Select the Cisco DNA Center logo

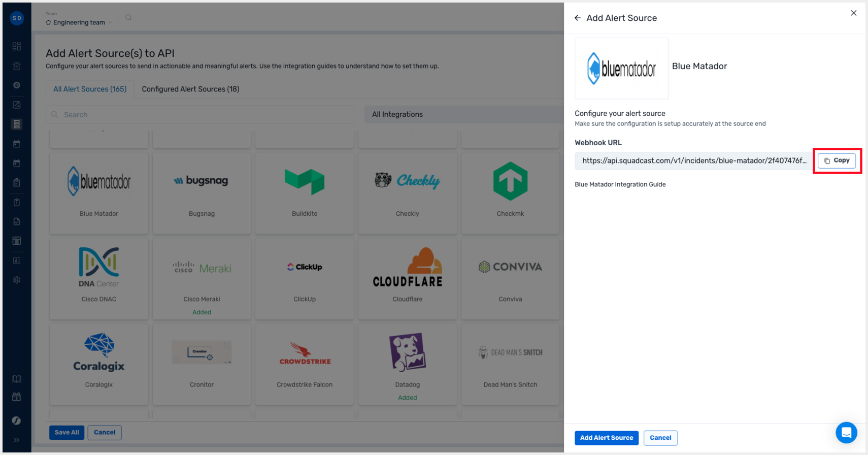[x=99, y=267]
